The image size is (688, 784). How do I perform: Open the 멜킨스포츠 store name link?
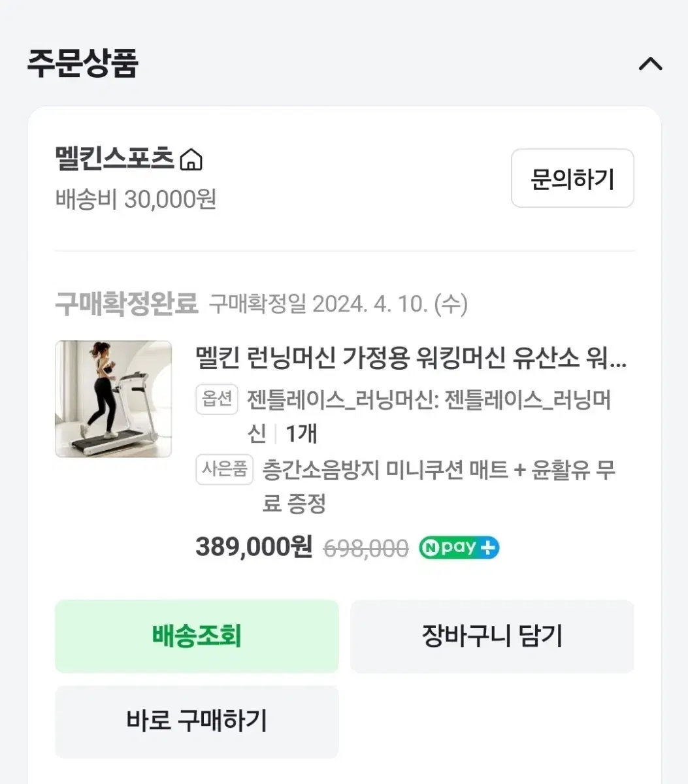pos(115,159)
